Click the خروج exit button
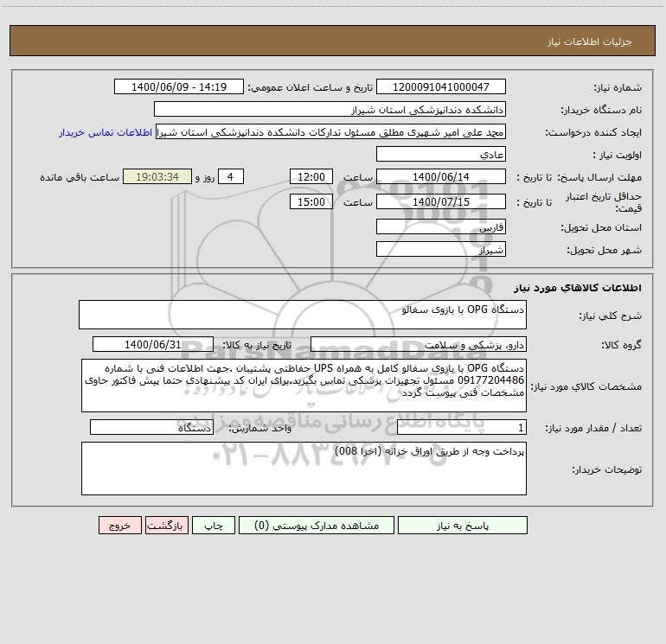The image size is (666, 644). tap(119, 526)
